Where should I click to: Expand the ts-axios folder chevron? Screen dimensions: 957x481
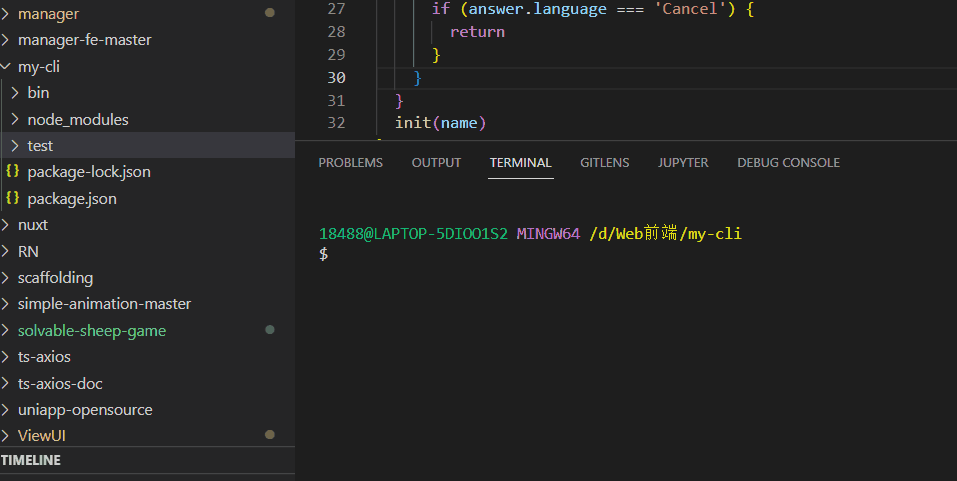click(x=5, y=356)
